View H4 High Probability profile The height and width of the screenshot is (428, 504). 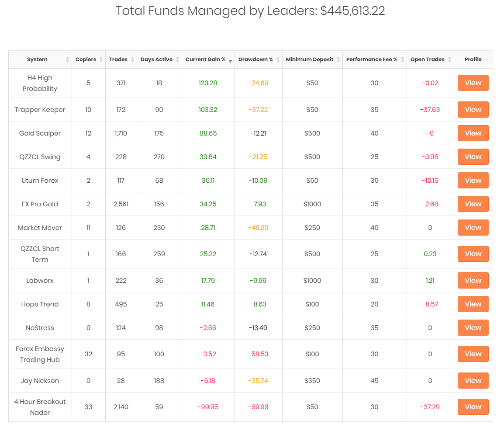(473, 83)
